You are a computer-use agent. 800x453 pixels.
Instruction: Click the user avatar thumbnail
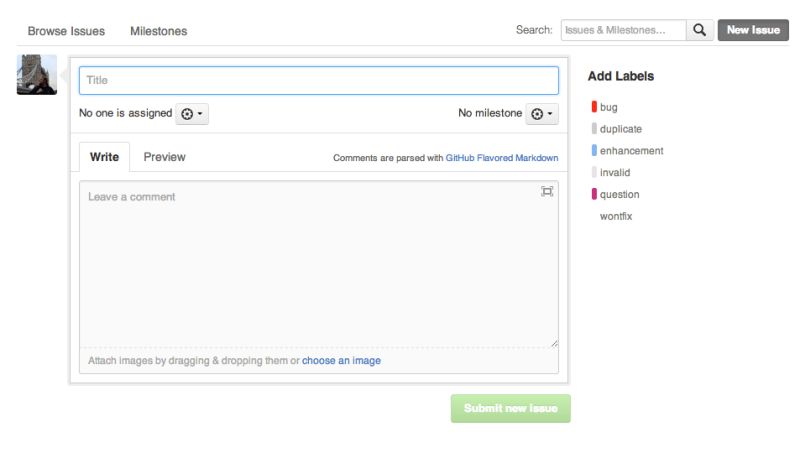(37, 74)
